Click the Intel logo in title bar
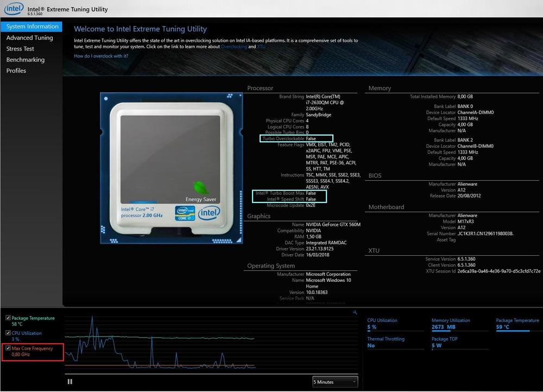The width and height of the screenshot is (543, 392). [13, 9]
